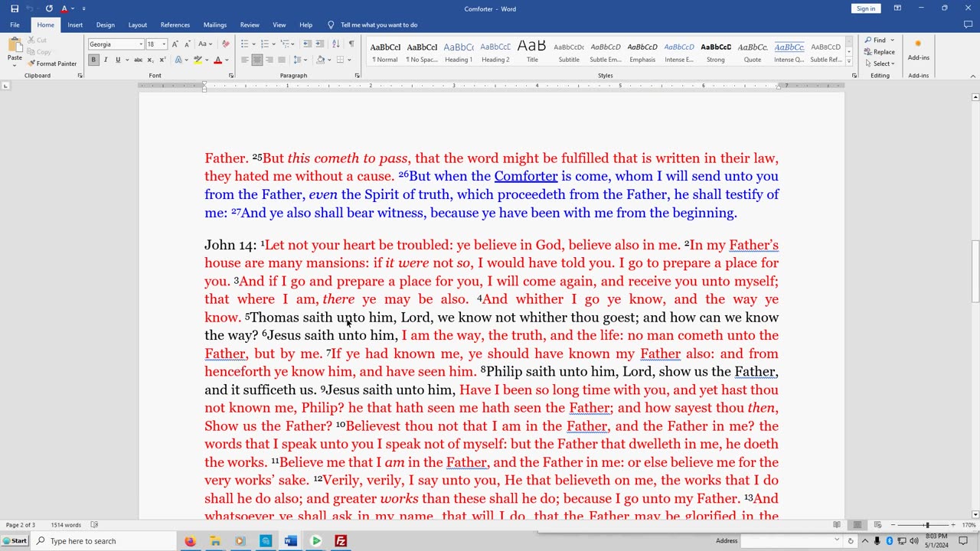The height and width of the screenshot is (551, 980).
Task: Open the Paragraph dialog launcher
Action: 358,76
